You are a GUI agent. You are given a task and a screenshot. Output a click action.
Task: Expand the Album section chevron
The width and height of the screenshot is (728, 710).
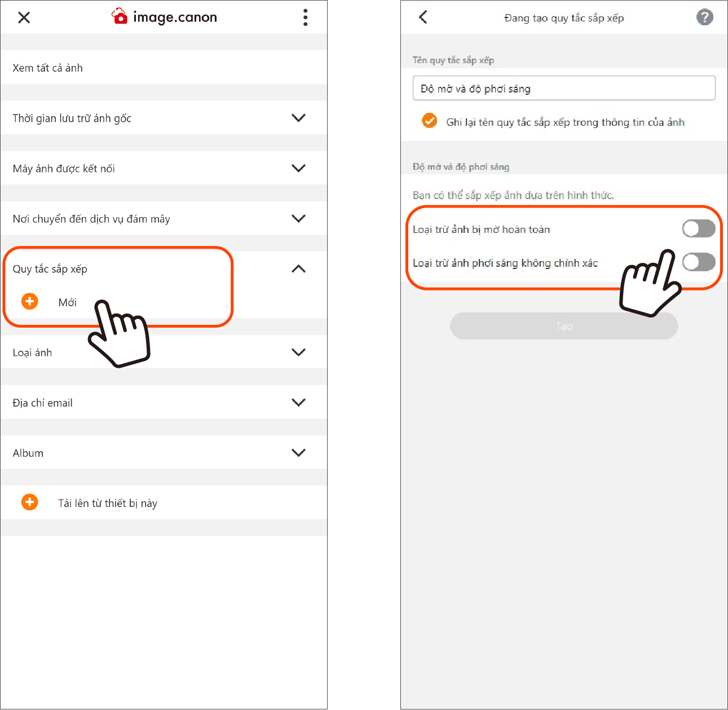coord(298,452)
